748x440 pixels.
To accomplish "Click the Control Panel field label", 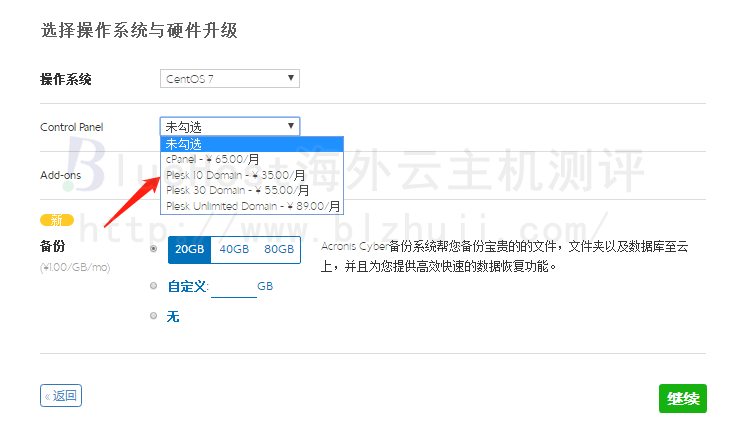I will [72, 127].
